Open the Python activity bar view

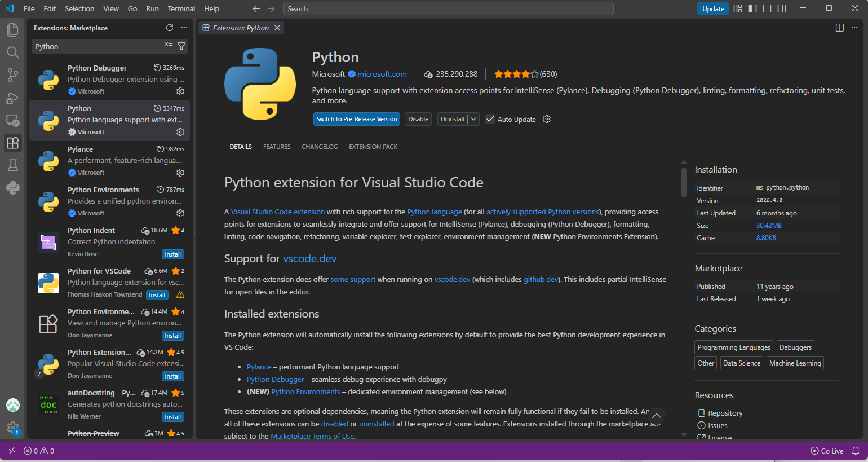(x=12, y=188)
